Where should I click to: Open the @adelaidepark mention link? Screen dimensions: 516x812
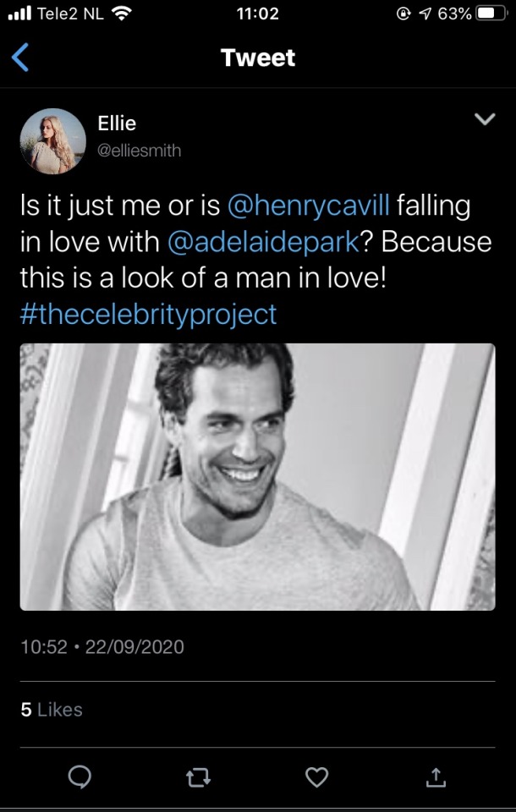point(264,242)
